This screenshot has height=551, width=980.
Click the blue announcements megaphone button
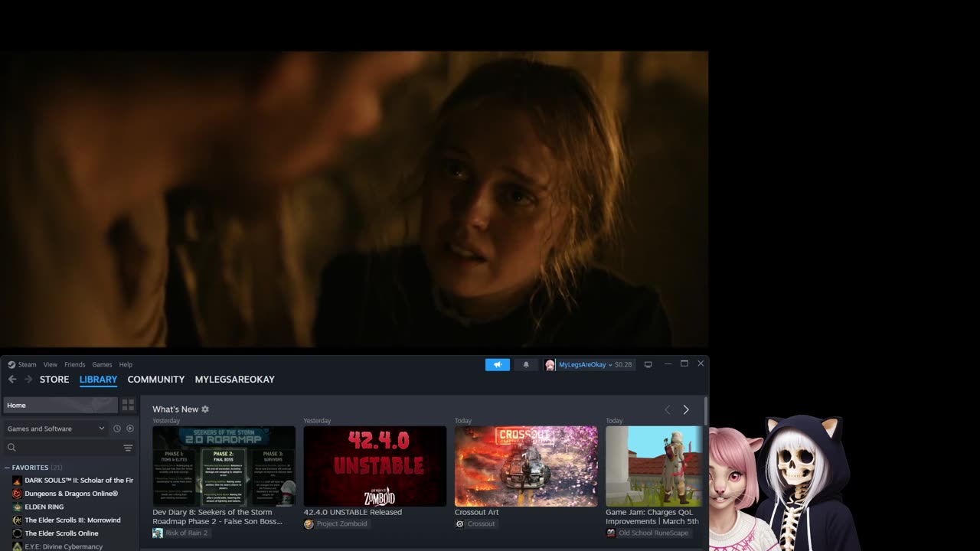498,364
